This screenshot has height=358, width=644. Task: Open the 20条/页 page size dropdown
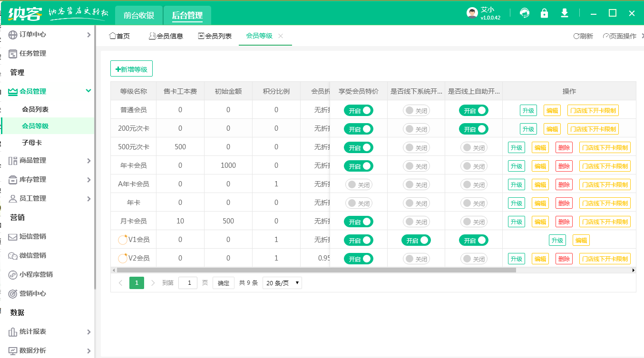(282, 282)
